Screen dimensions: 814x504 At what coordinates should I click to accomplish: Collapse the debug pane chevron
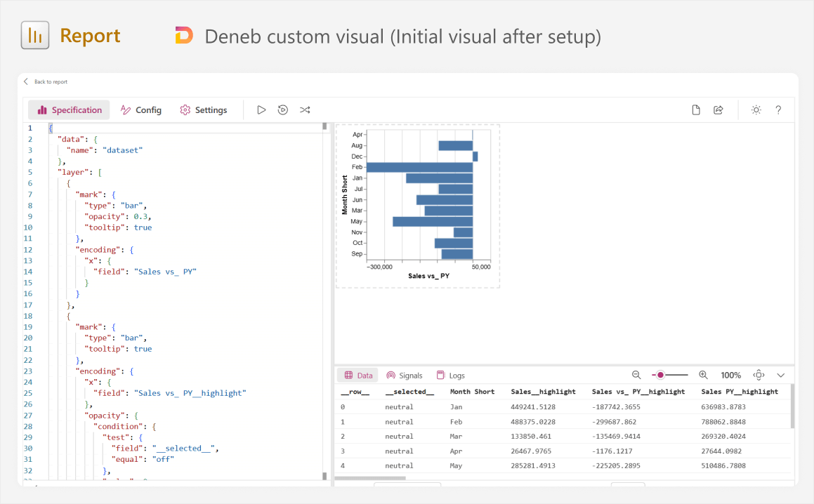pyautogui.click(x=781, y=375)
